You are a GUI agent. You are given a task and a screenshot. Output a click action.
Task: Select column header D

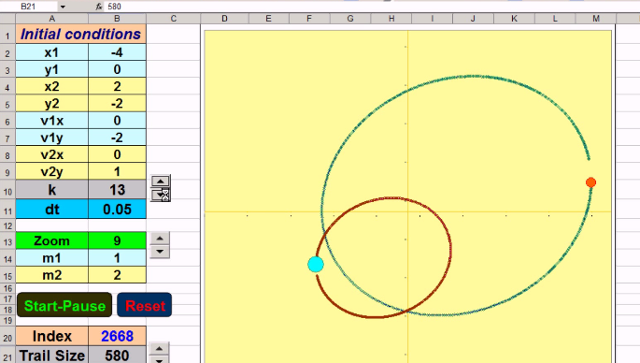tap(224, 18)
